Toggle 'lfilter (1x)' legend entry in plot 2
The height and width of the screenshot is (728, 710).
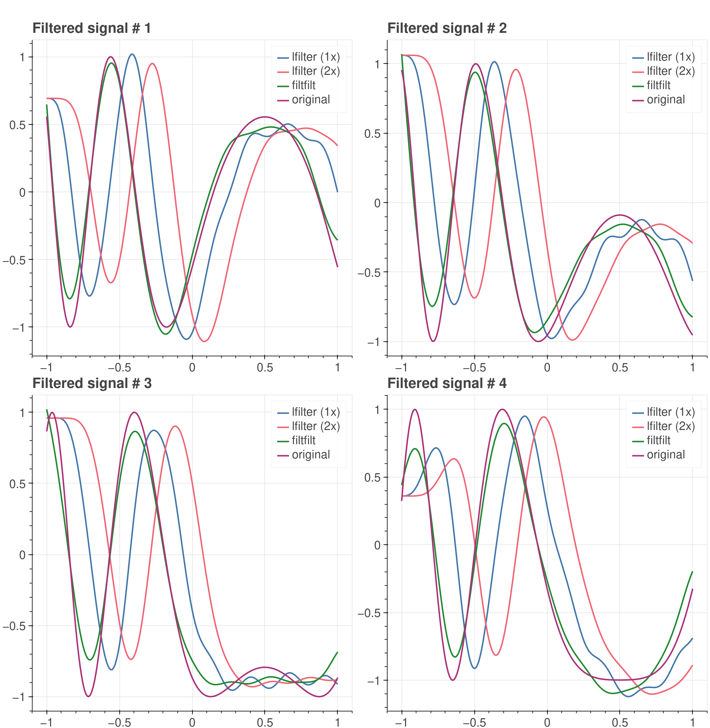click(664, 57)
